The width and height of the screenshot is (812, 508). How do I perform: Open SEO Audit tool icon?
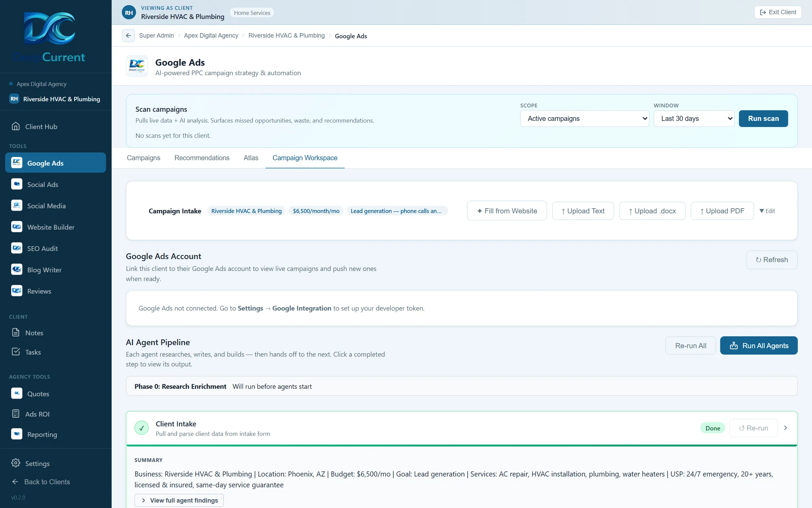pos(17,248)
